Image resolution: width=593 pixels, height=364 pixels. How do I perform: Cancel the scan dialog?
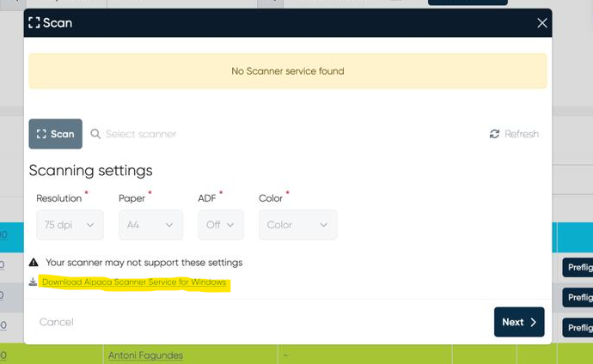pyautogui.click(x=57, y=322)
